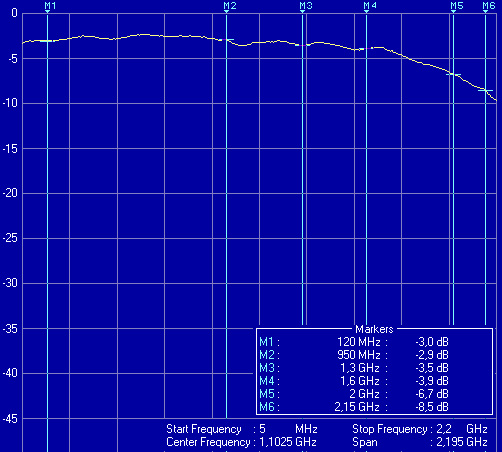
Task: Click the M5 2 GHz marker row
Action: (x=354, y=394)
